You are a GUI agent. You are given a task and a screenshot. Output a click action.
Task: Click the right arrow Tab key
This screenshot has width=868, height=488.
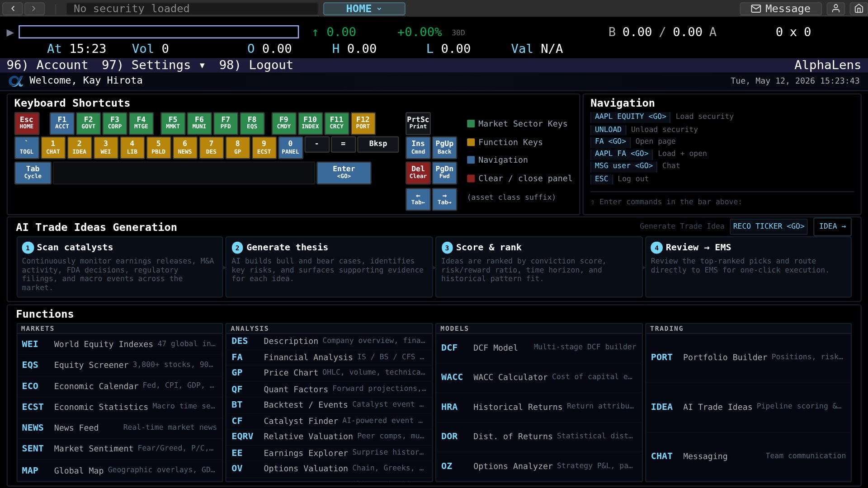(444, 199)
